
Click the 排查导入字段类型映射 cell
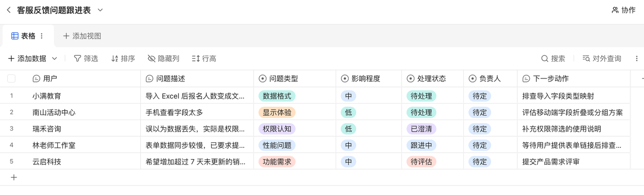pyautogui.click(x=574, y=95)
